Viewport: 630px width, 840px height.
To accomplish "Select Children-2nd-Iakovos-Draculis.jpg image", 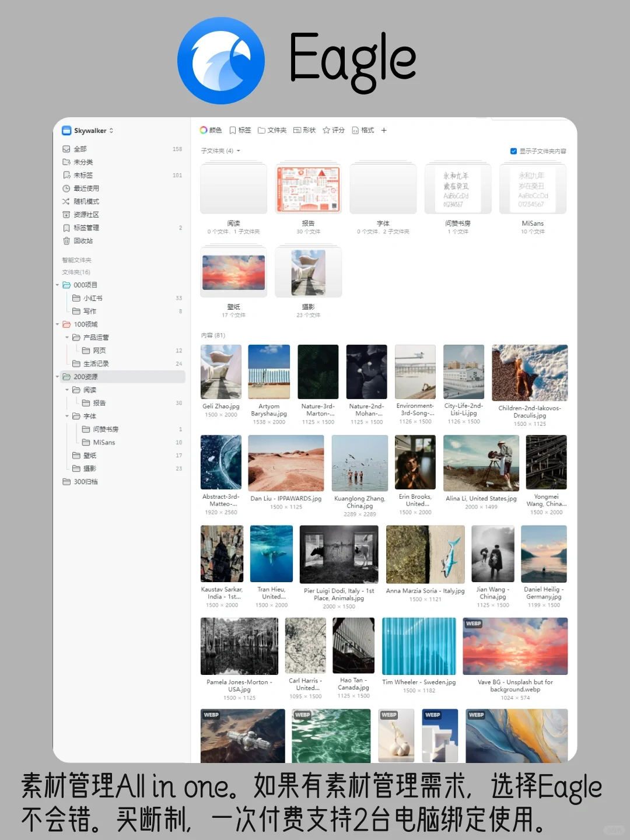I will pyautogui.click(x=530, y=372).
